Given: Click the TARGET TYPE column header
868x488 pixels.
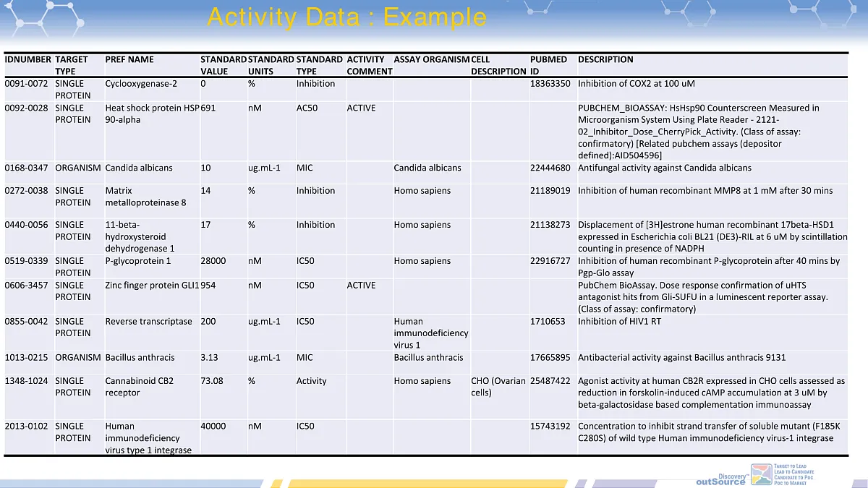Looking at the screenshot, I should click(70, 65).
